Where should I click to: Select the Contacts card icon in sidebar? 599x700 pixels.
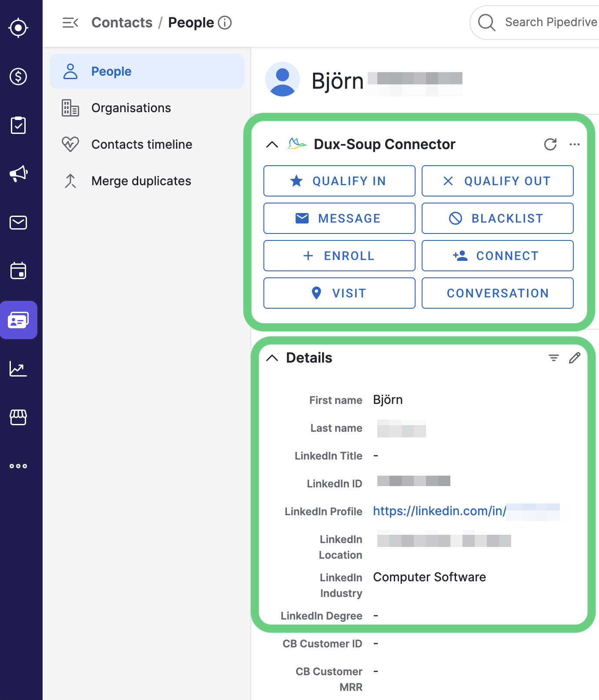18,320
